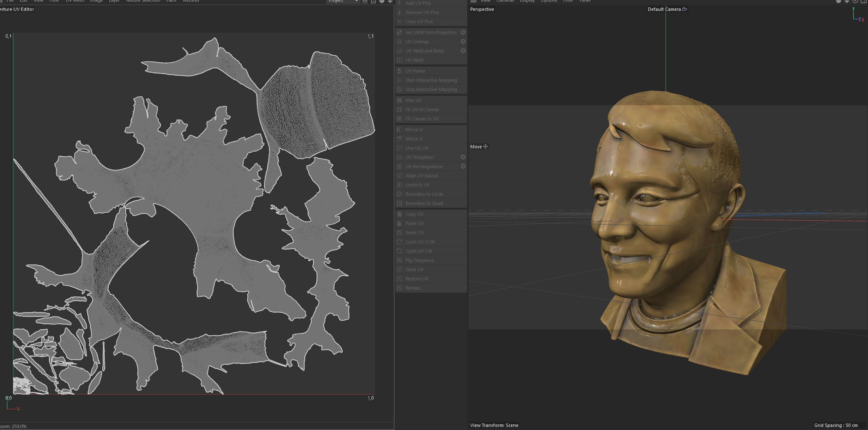This screenshot has height=430, width=868.
Task: Click the Move tool label in the viewport
Action: [x=476, y=147]
